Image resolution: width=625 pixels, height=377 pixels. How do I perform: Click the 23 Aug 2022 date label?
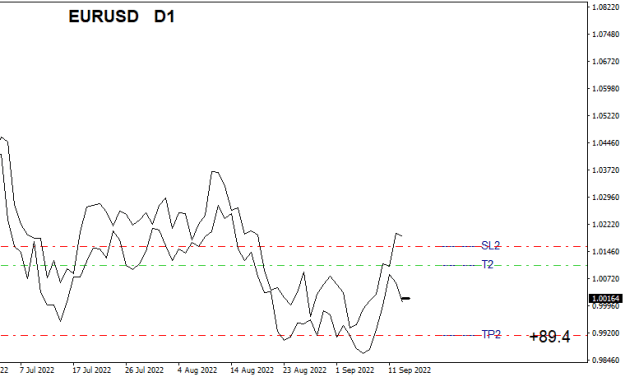pyautogui.click(x=305, y=370)
